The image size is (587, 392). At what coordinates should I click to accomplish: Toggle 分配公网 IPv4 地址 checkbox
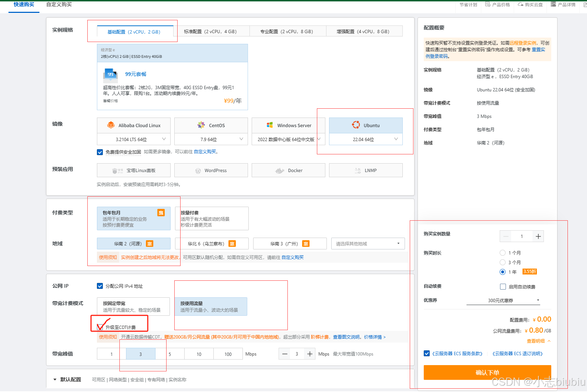[x=100, y=286]
